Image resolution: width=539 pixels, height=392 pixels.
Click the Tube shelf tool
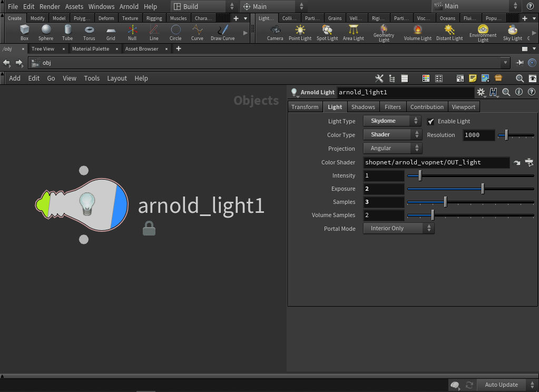point(67,33)
